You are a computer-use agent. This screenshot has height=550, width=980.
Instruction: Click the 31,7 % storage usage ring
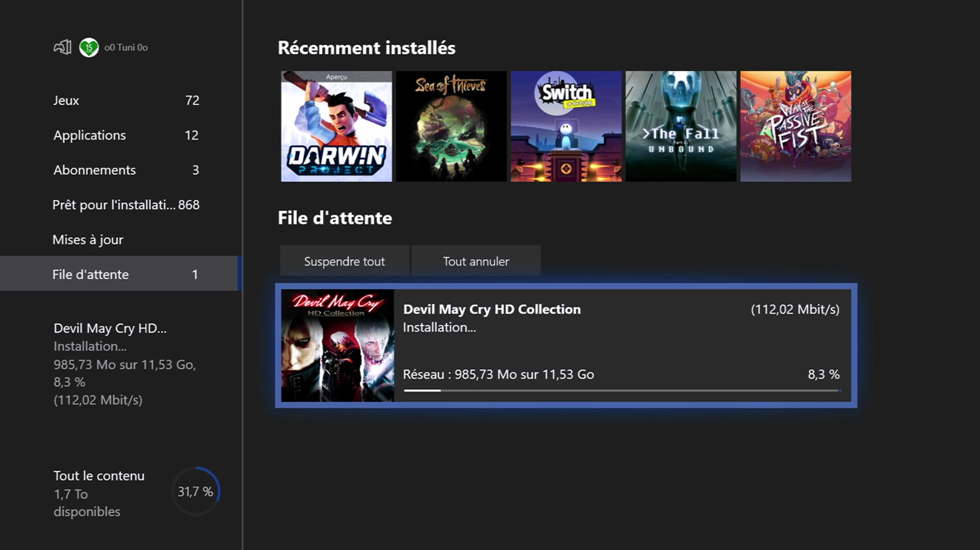[x=195, y=491]
